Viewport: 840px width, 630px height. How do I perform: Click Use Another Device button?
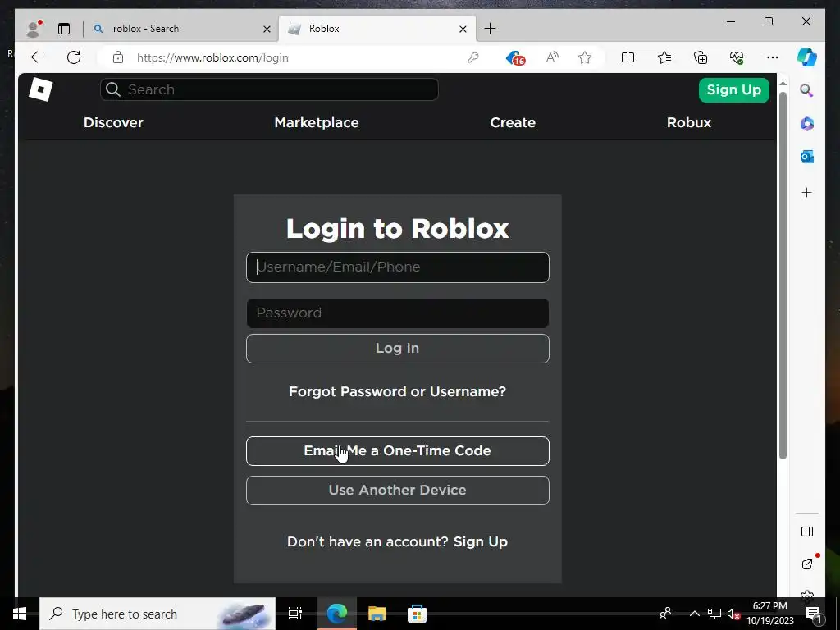[x=398, y=491]
